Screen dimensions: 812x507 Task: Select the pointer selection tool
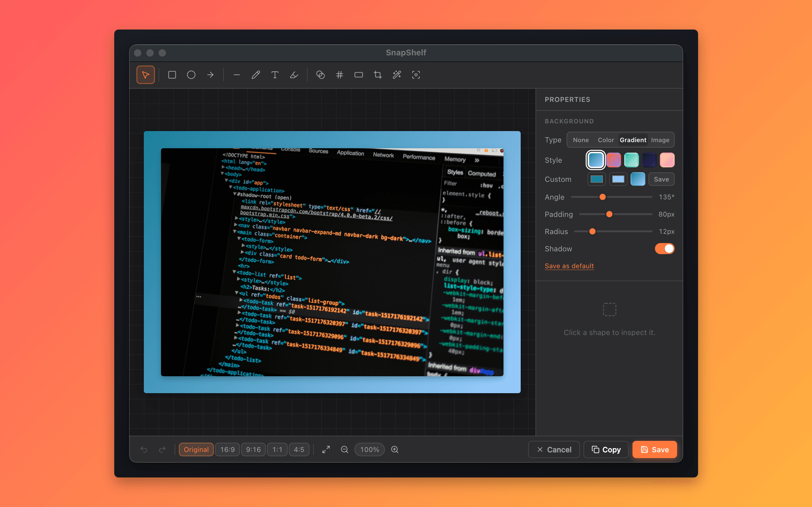pyautogui.click(x=146, y=75)
